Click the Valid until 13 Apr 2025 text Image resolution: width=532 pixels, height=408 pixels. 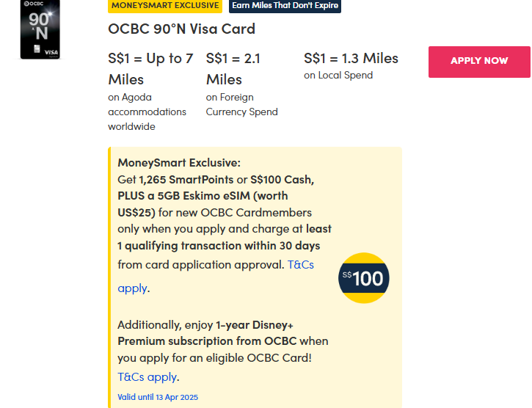point(158,397)
